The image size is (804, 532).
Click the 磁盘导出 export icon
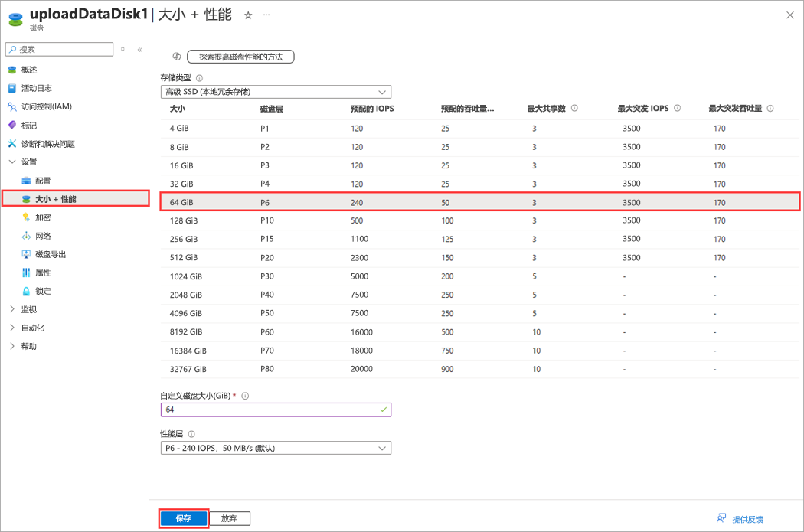26,254
